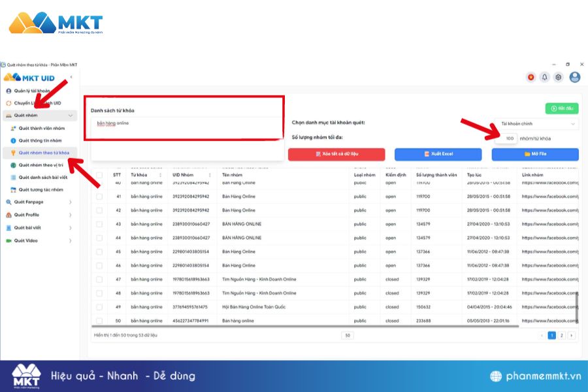Click 'Tìm Nguồn Hàng - Kinh Doanh Online' in row 47
Image resolution: width=588 pixels, height=392 pixels.
click(259, 280)
